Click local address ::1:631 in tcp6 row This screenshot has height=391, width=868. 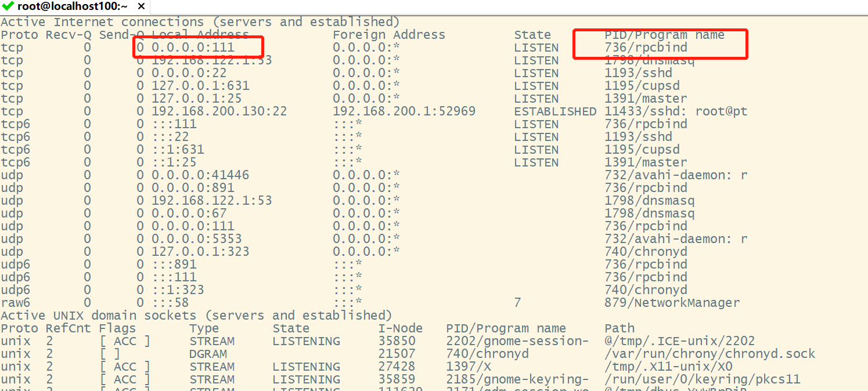(x=178, y=150)
